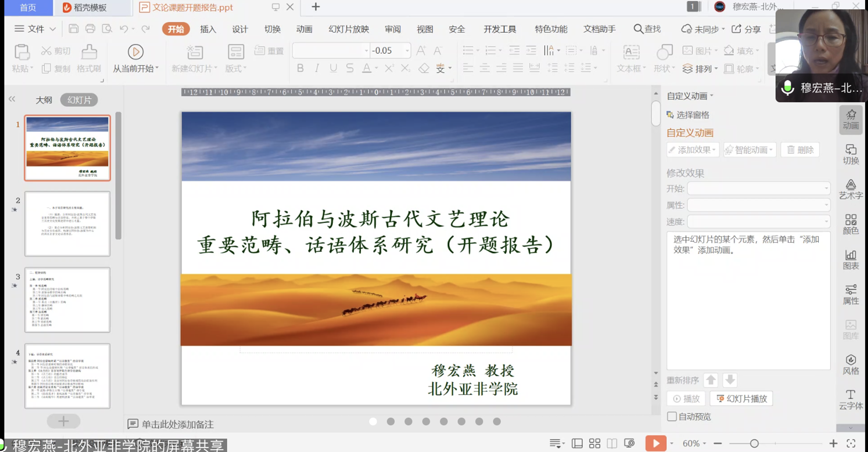
Task: Open the 幻灯片放映 ribbon tab
Action: click(x=348, y=29)
